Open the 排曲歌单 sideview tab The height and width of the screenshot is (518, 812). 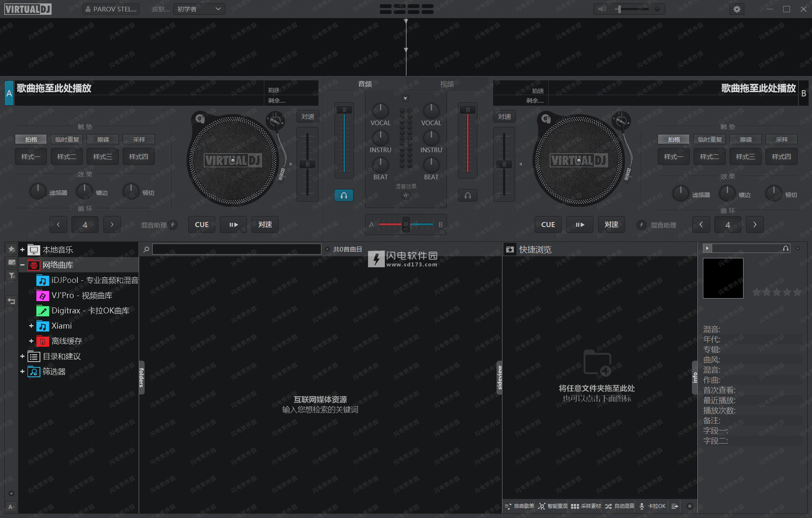[519, 506]
